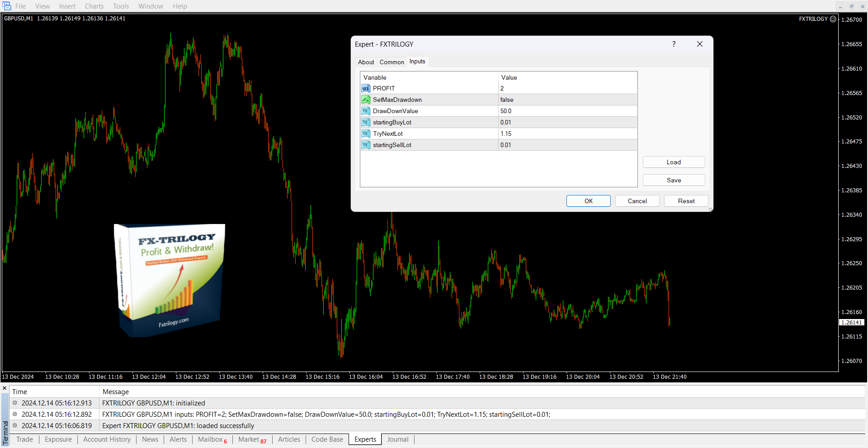The height and width of the screenshot is (448, 868).
Task: Click the DrawDownValue variable icon
Action: (365, 111)
